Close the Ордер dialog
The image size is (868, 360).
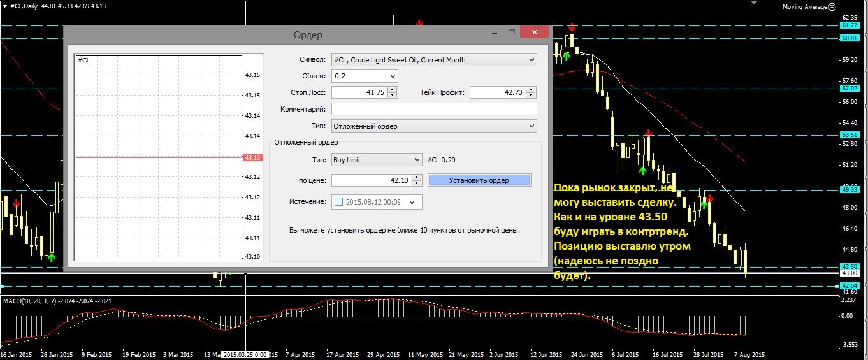[534, 32]
